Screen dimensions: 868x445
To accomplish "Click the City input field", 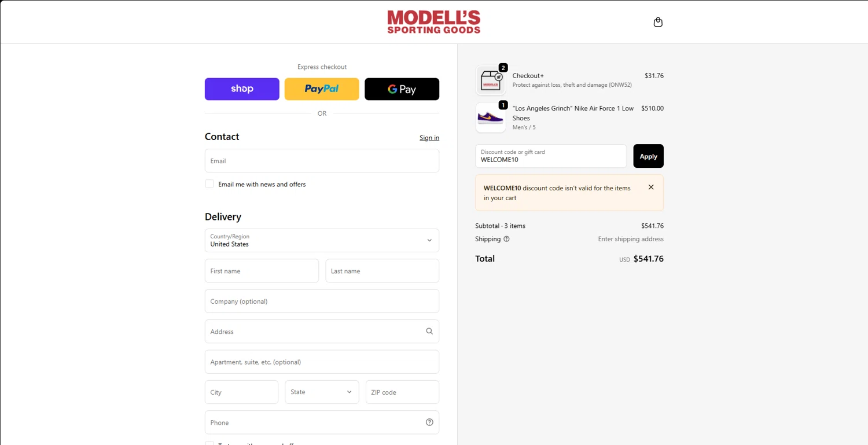I will point(241,392).
